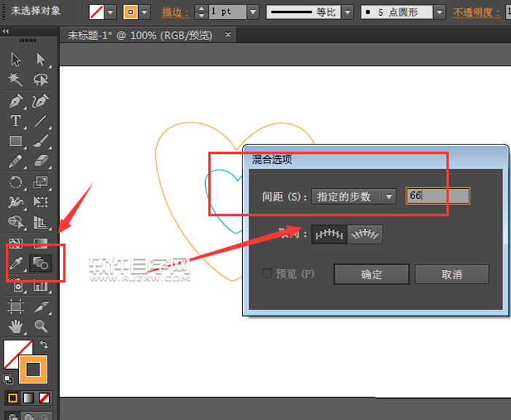This screenshot has width=511, height=420.
Task: Select the Rectangle tool
Action: point(15,141)
